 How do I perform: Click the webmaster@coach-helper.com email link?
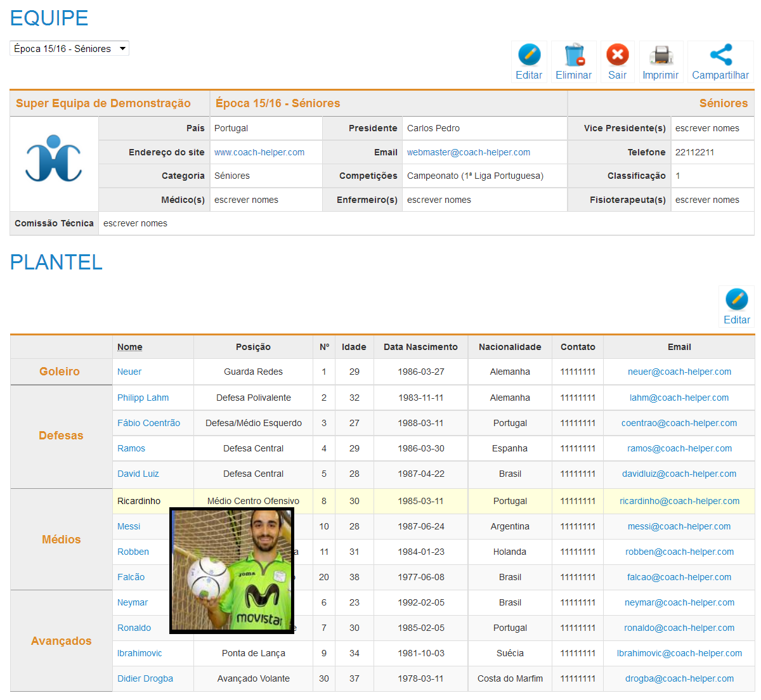point(469,152)
